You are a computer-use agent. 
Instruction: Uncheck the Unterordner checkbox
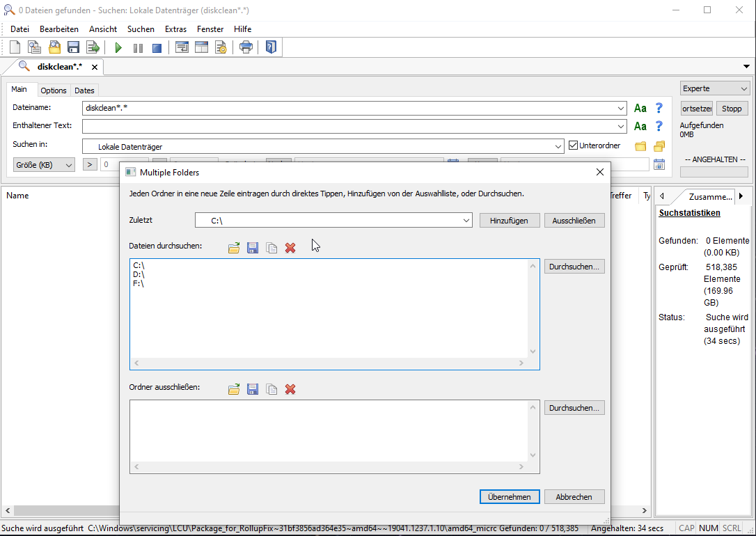coord(574,145)
